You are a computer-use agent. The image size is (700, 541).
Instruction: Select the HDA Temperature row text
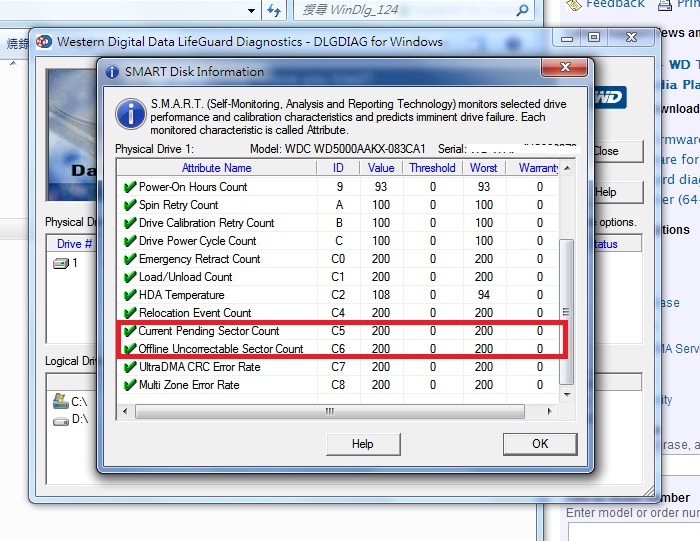coord(182,295)
